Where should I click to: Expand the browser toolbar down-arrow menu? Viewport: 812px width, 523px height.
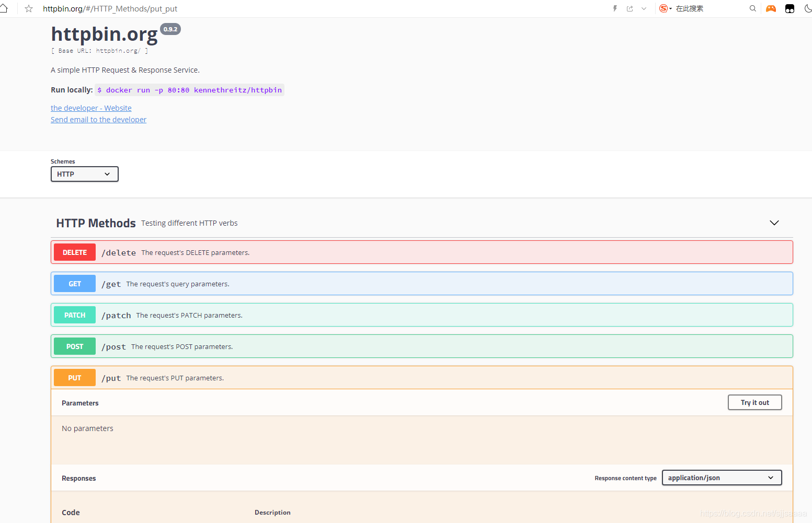(644, 8)
